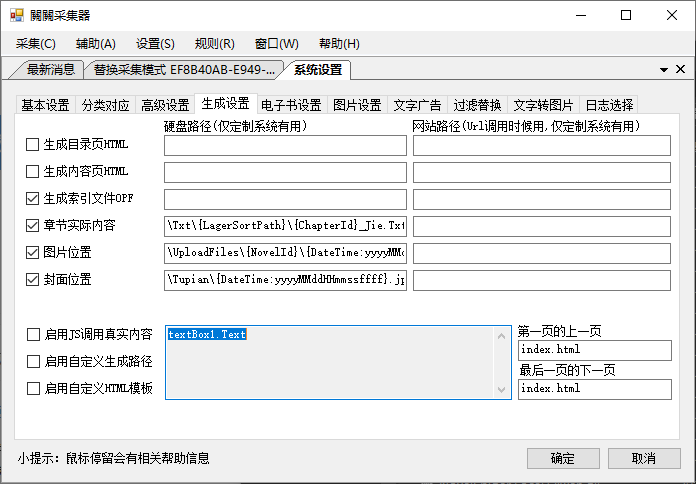Click the 图片位置 website path field
The width and height of the screenshot is (696, 484).
[542, 254]
